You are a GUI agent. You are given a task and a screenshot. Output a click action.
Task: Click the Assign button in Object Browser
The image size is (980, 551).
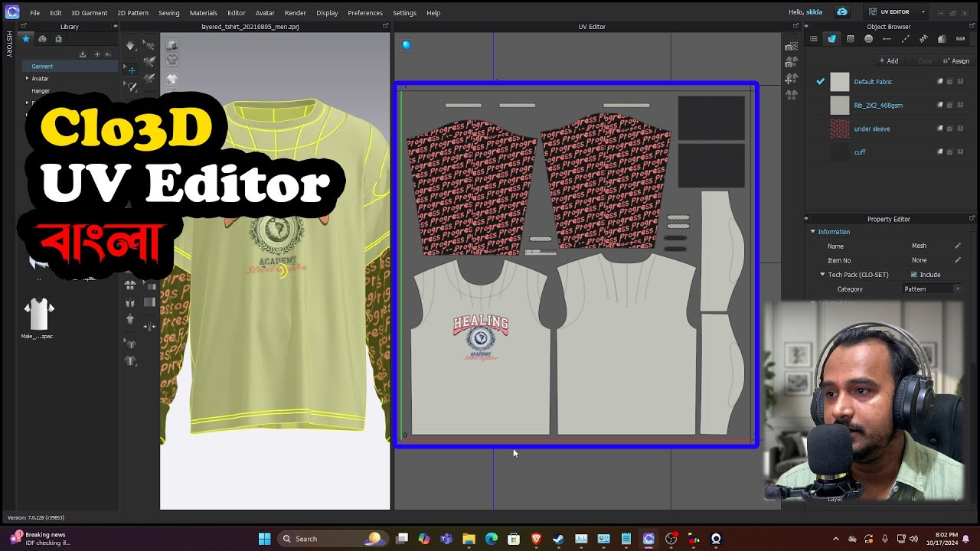coord(956,61)
